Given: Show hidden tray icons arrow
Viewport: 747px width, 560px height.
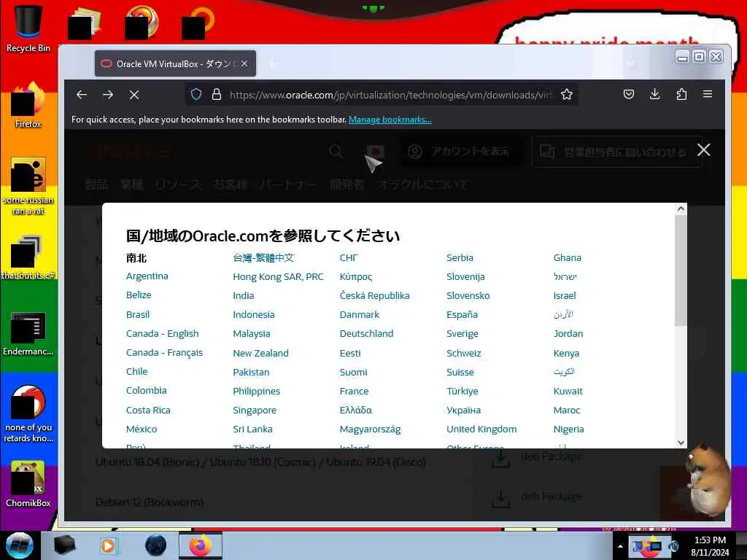Looking at the screenshot, I should point(620,546).
